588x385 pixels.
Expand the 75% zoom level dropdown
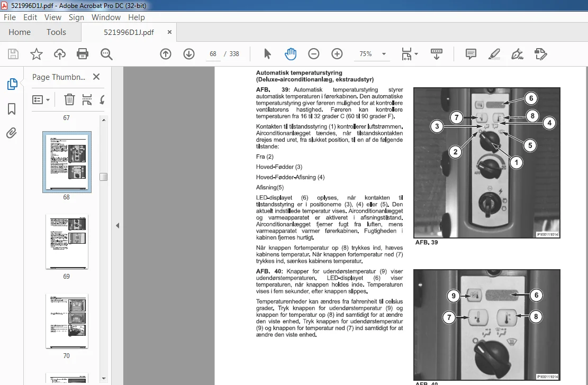[384, 54]
